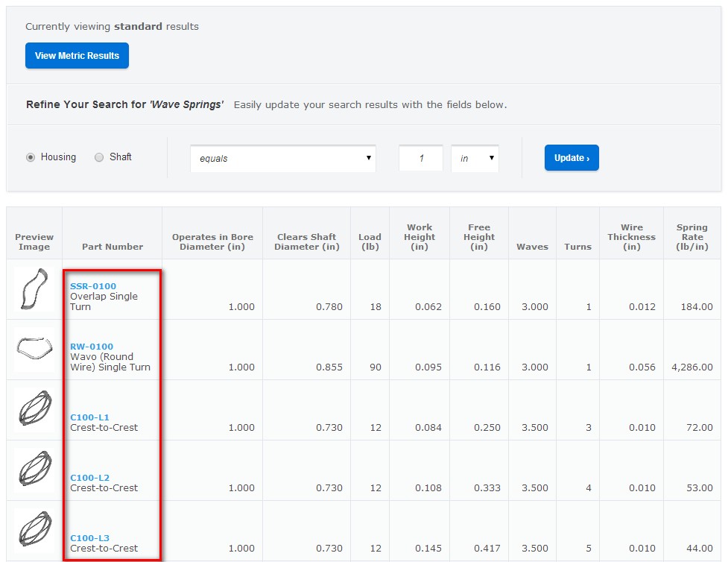728x562 pixels.
Task: Select the 4,286.00 spring rate value
Action: point(691,367)
